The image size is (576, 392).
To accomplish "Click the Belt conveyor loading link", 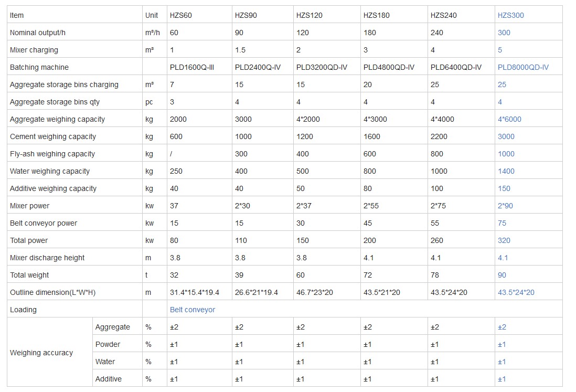I will point(192,310).
